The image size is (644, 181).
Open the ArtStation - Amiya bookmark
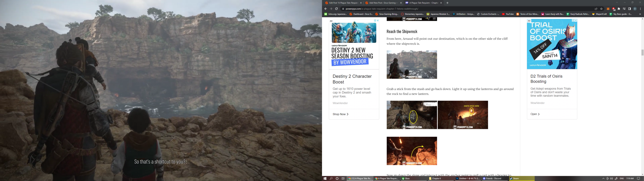[x=463, y=14]
